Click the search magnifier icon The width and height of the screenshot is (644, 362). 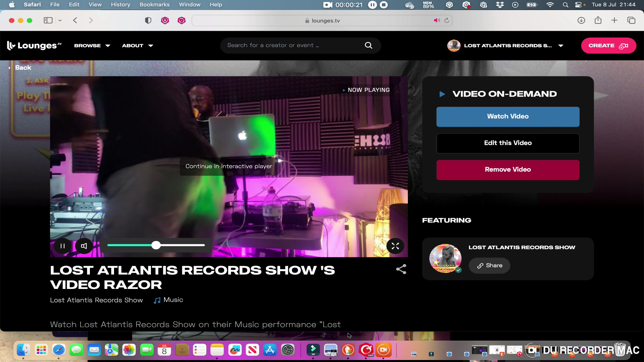point(368,45)
